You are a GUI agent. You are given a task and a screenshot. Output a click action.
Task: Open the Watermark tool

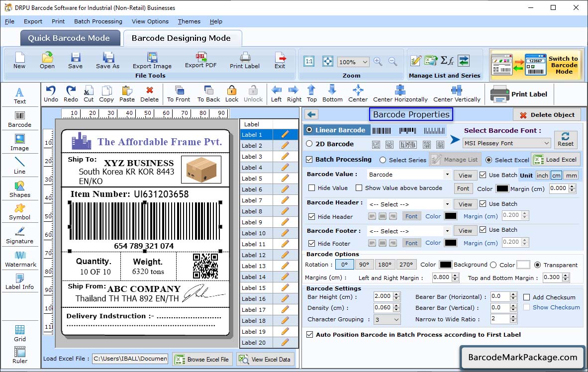[20, 259]
